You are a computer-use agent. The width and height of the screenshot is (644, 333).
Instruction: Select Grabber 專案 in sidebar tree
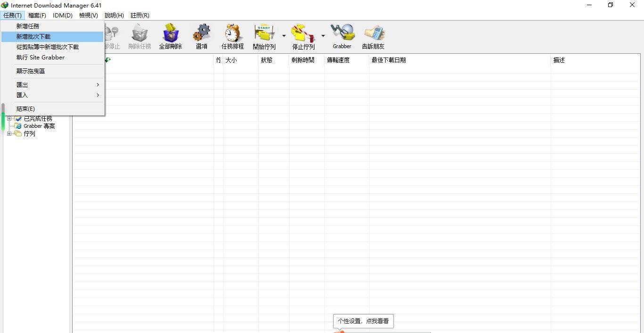(39, 126)
